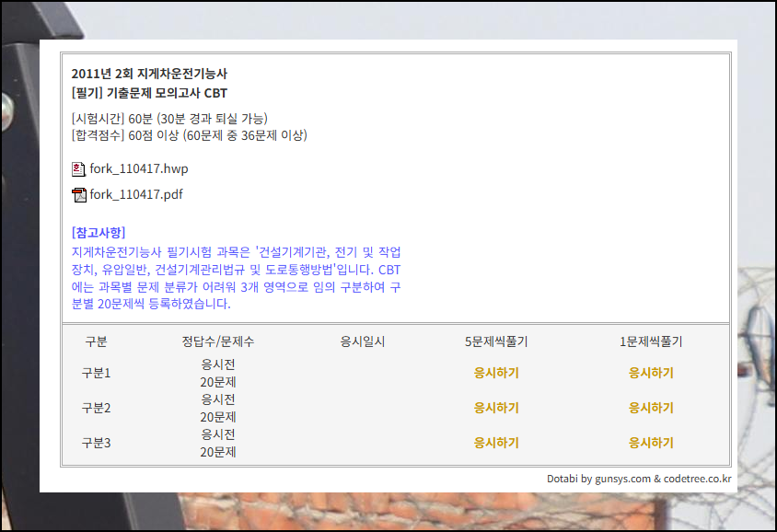Click the 응시전 status in the 구분3 row

218,434
